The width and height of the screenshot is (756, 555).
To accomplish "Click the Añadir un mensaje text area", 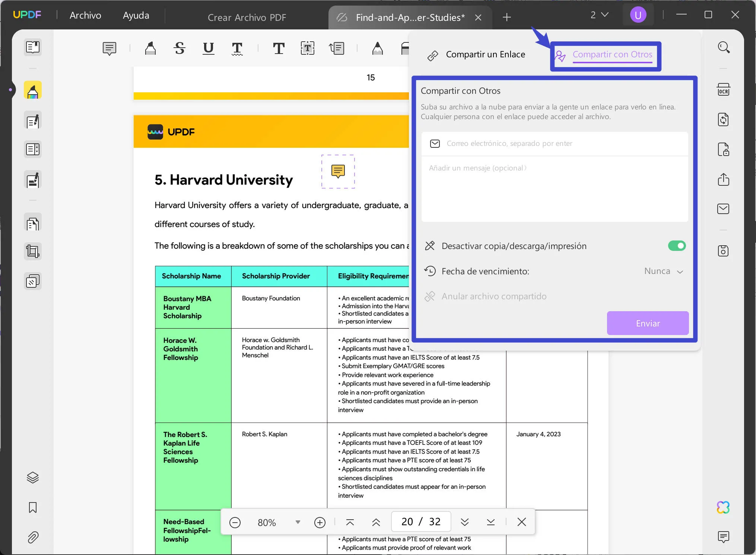I will click(x=555, y=189).
